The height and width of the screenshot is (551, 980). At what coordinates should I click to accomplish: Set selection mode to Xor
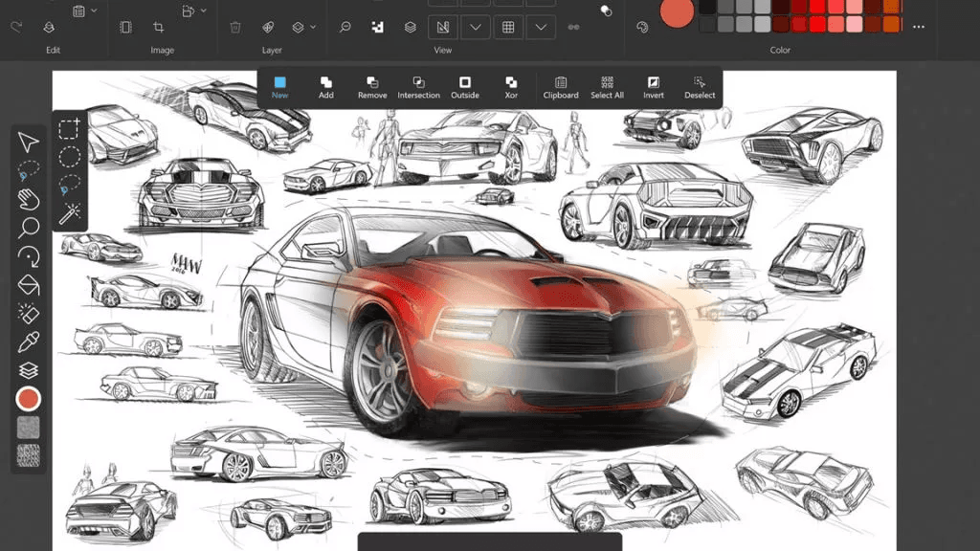tap(511, 87)
